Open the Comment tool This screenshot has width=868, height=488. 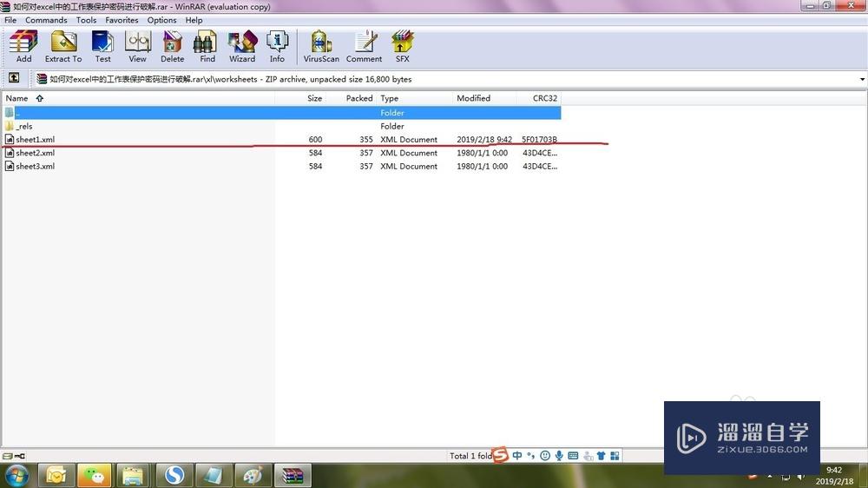point(364,47)
